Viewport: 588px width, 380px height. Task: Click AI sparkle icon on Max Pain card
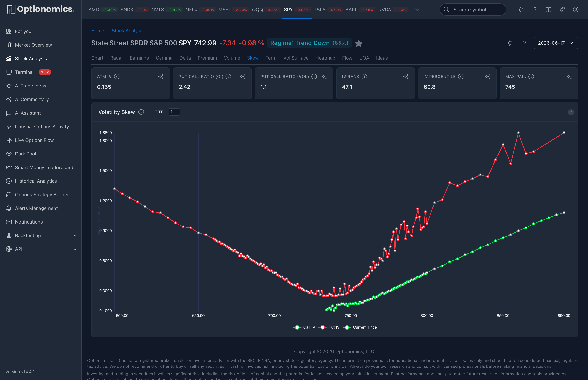[x=569, y=77]
